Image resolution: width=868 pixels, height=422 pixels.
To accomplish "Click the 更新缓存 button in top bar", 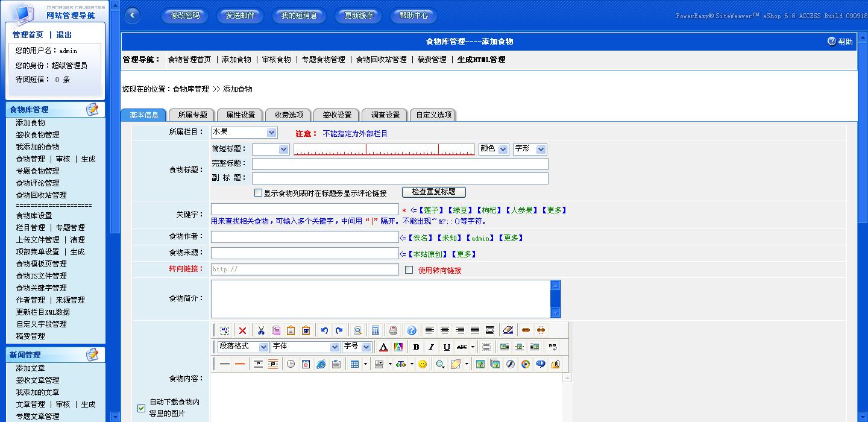I will tap(359, 16).
